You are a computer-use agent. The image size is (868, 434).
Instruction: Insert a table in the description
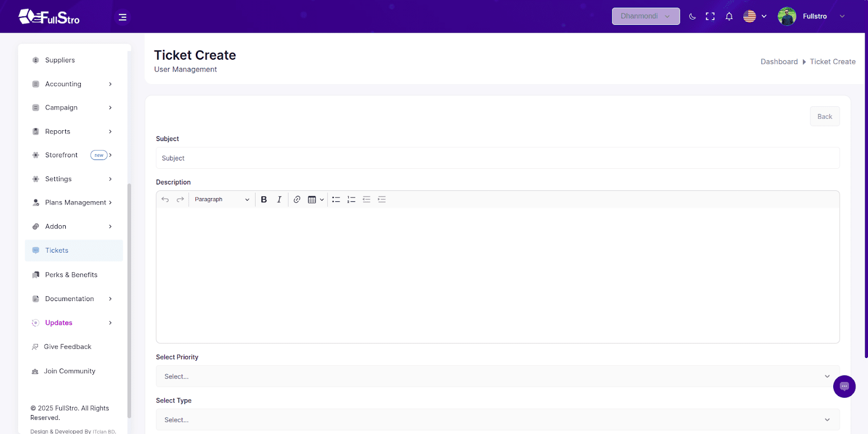[x=312, y=200]
